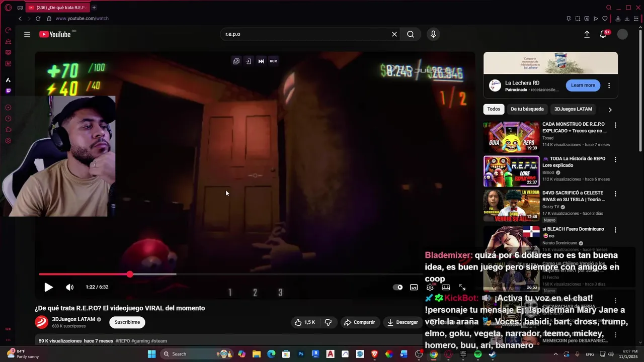Seek on the red video progress bar
This screenshot has height=362, width=644.
(231, 274)
